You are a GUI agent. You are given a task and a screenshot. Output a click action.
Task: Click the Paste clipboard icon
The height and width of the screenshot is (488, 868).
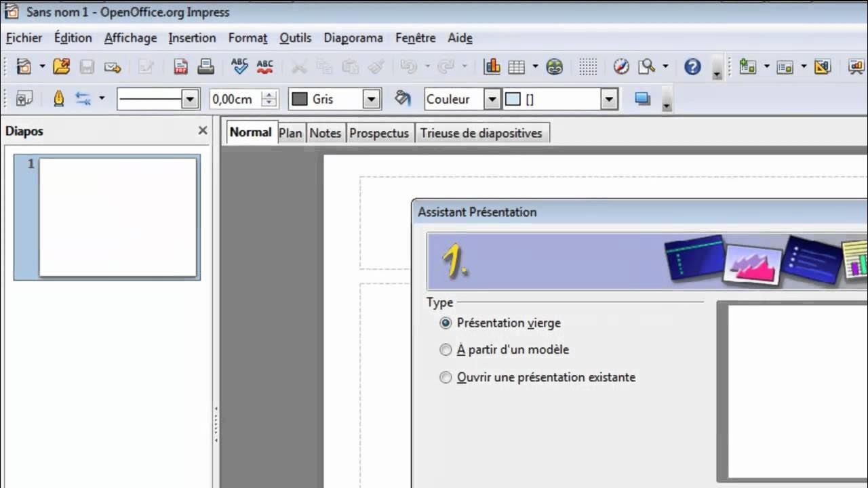[350, 66]
